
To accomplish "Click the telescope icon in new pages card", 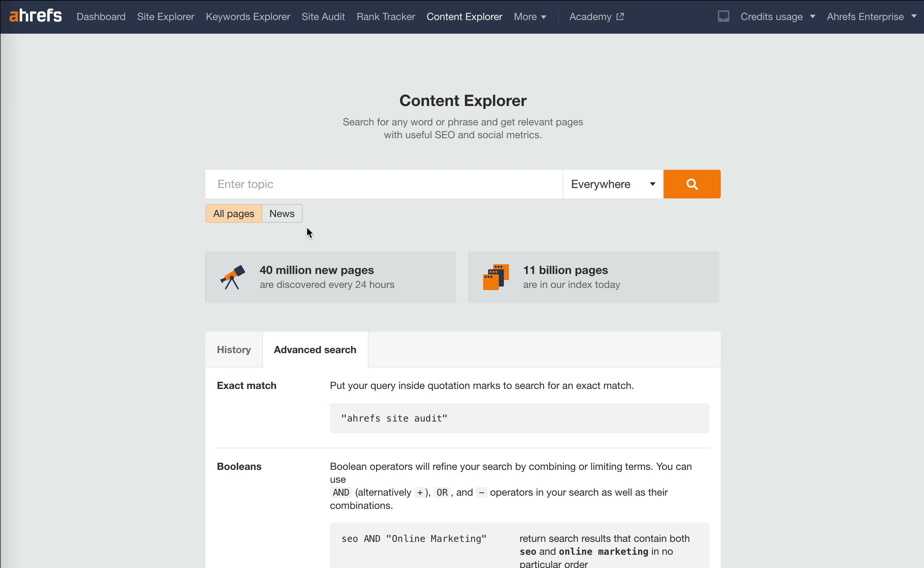I will coord(233,277).
